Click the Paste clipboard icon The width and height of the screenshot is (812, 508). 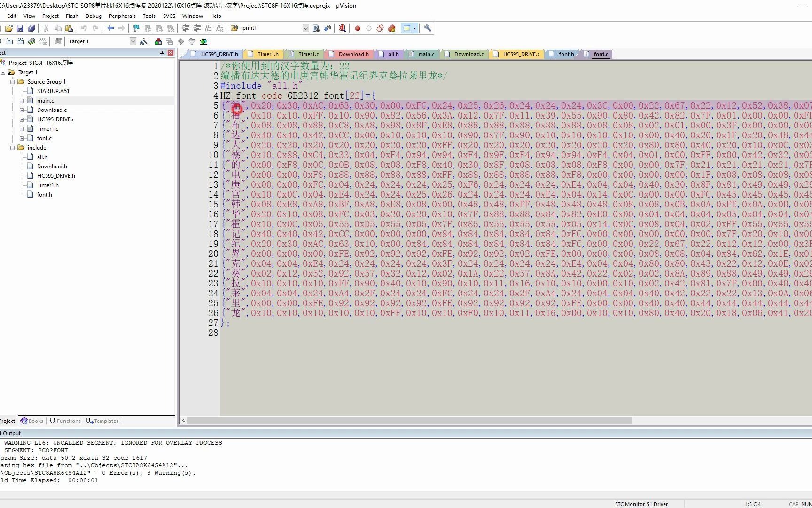(x=69, y=28)
